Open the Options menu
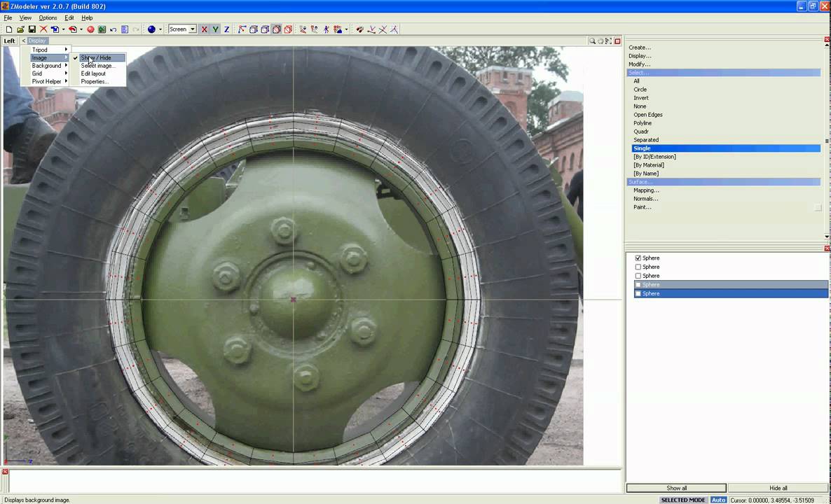 point(48,18)
